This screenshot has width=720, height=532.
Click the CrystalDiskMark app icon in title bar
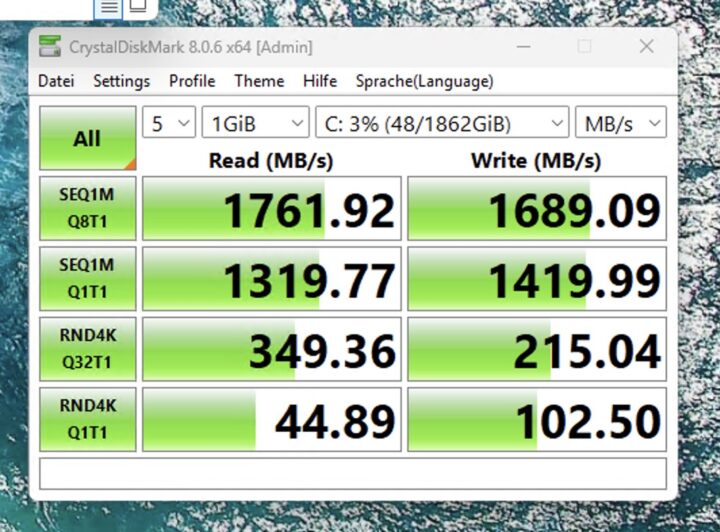point(50,47)
